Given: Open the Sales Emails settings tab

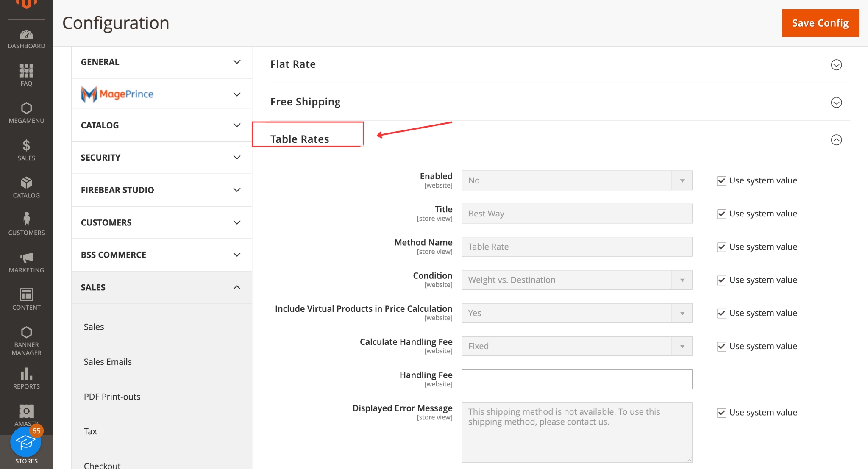Looking at the screenshot, I should click(108, 362).
